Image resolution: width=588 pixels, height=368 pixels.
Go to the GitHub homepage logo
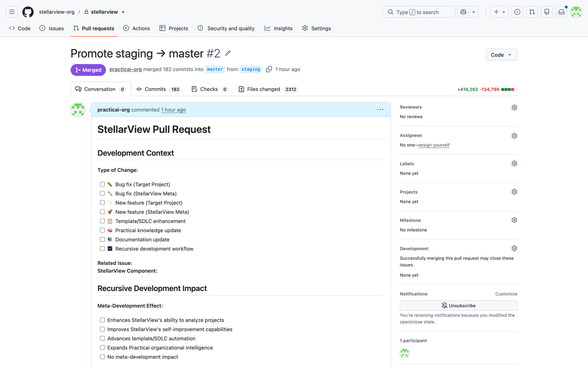coord(28,12)
